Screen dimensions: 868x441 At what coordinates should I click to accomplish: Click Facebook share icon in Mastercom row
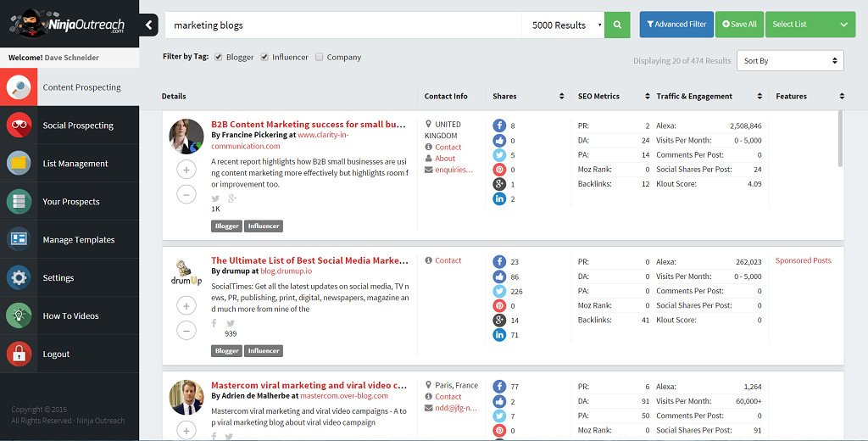tap(499, 387)
